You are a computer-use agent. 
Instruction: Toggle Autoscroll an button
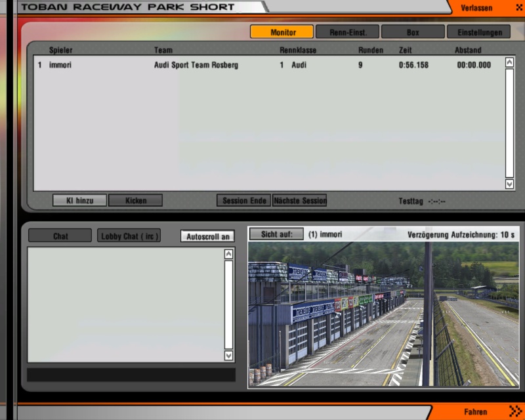coord(207,236)
